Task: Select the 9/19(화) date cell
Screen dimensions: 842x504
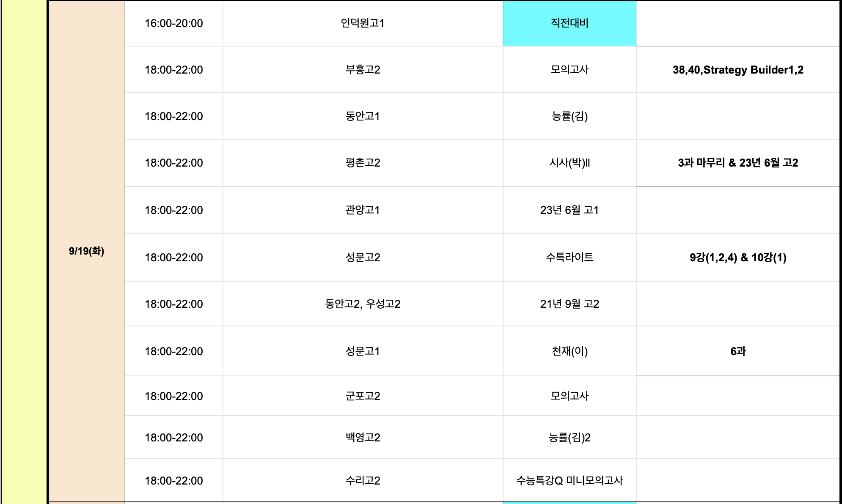Action: 87,251
